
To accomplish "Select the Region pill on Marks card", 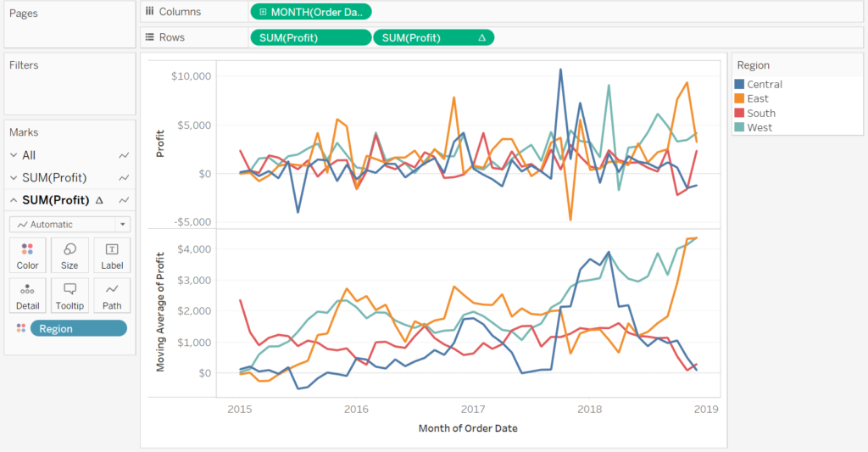I will [78, 328].
